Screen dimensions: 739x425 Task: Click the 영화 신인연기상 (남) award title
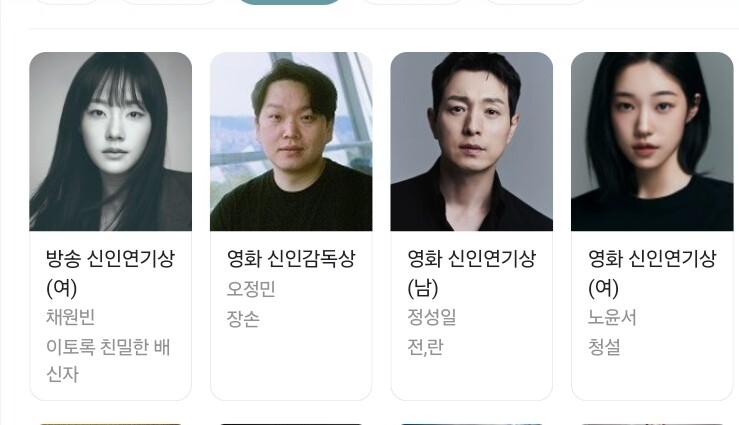(x=471, y=273)
